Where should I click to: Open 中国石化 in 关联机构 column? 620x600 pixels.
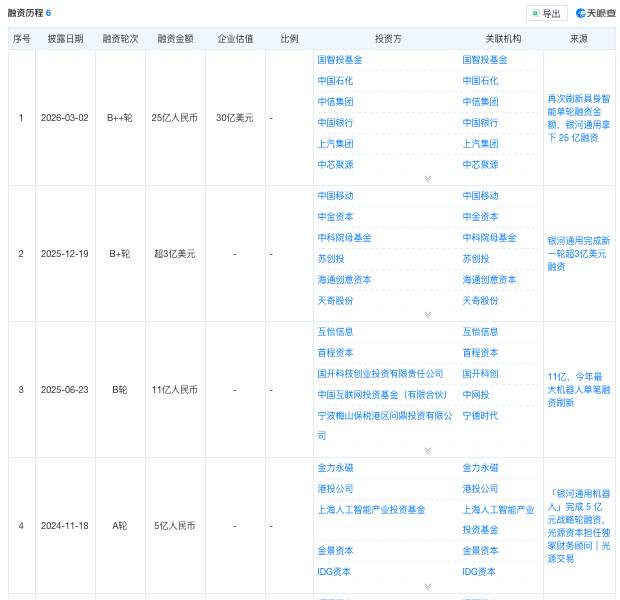pos(480,81)
